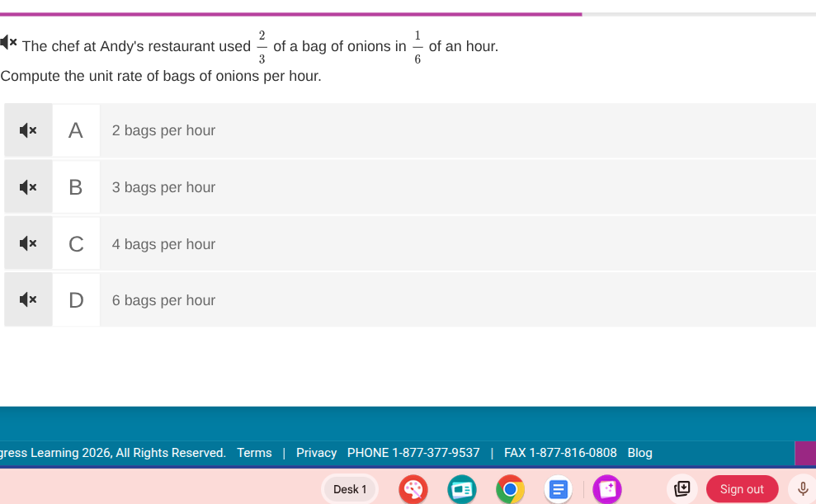Open the Google Docs app in the shelf

click(x=558, y=489)
